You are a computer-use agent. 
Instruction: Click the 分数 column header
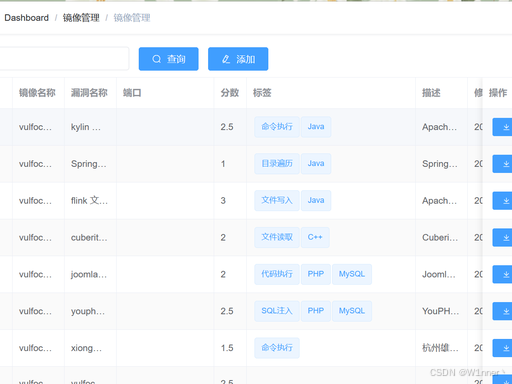(230, 93)
